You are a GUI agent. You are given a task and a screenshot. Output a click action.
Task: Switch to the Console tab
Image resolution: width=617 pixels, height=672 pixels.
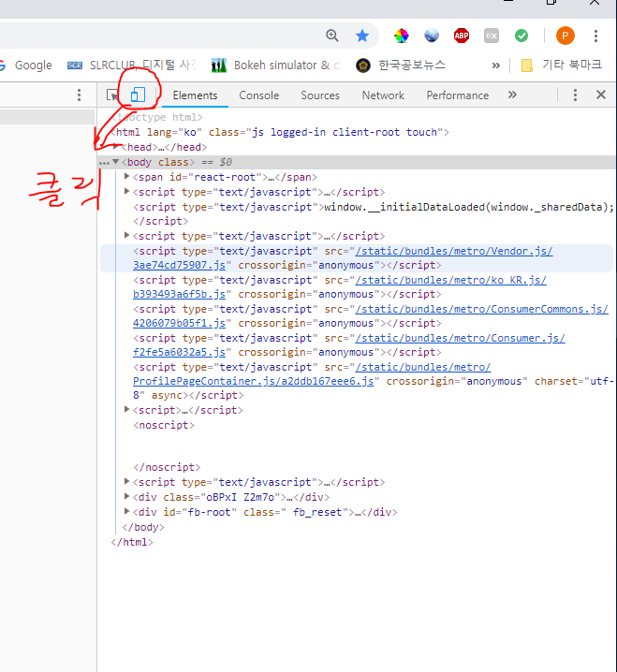coord(259,95)
